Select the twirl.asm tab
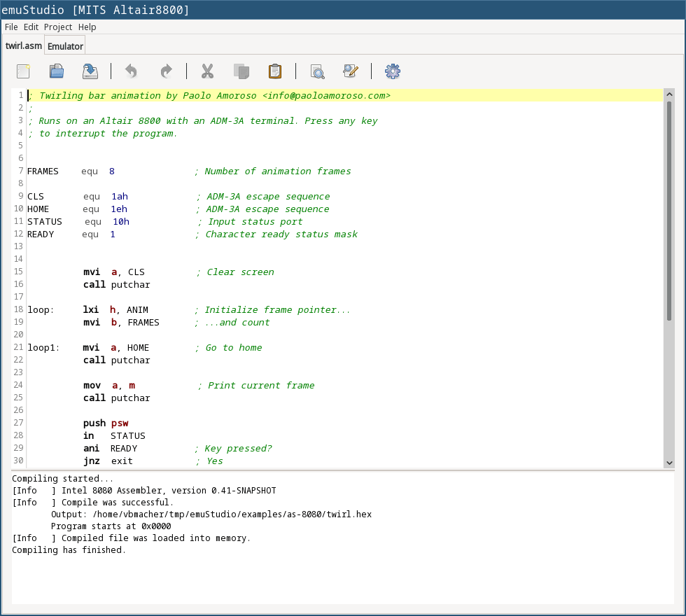Screen dimensions: 686x616 pos(24,46)
